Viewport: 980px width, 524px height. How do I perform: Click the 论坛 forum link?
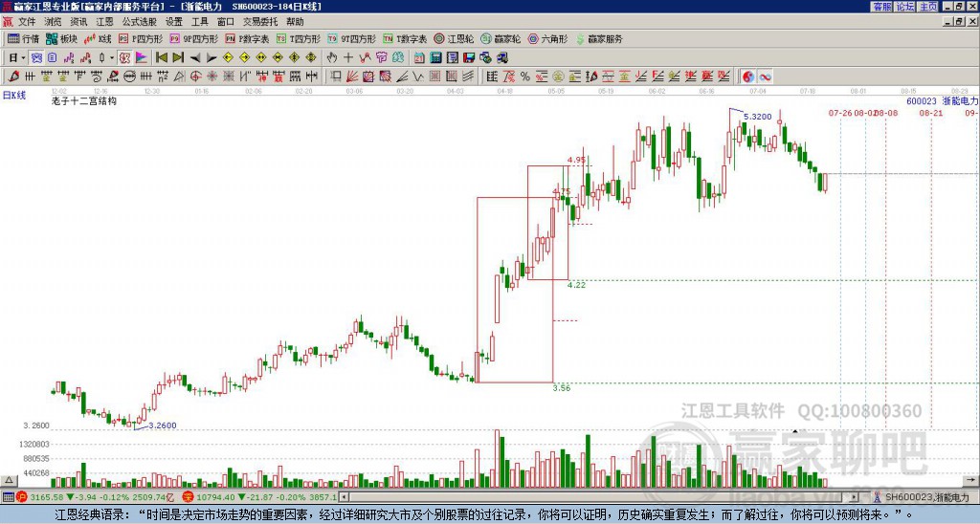point(905,7)
